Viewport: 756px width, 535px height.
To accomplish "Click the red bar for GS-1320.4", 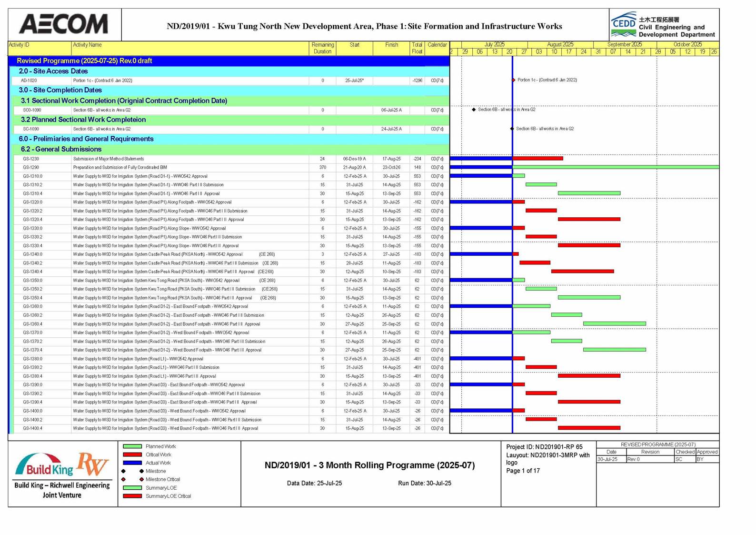I will tap(589, 219).
